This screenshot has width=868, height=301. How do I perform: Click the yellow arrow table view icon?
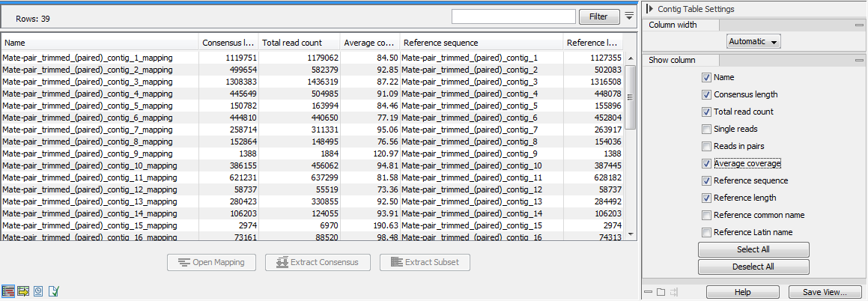pyautogui.click(x=23, y=291)
